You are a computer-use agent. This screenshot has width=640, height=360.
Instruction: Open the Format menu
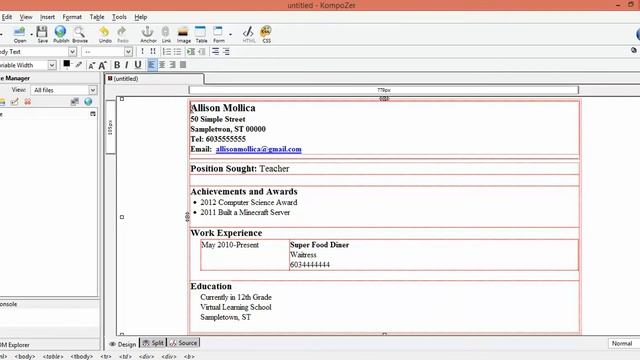coord(72,17)
